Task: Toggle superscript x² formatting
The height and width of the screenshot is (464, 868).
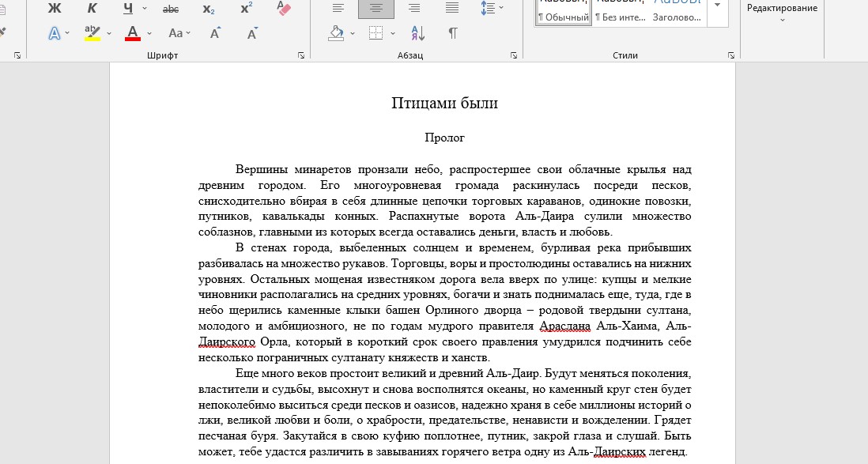Action: coord(247,9)
